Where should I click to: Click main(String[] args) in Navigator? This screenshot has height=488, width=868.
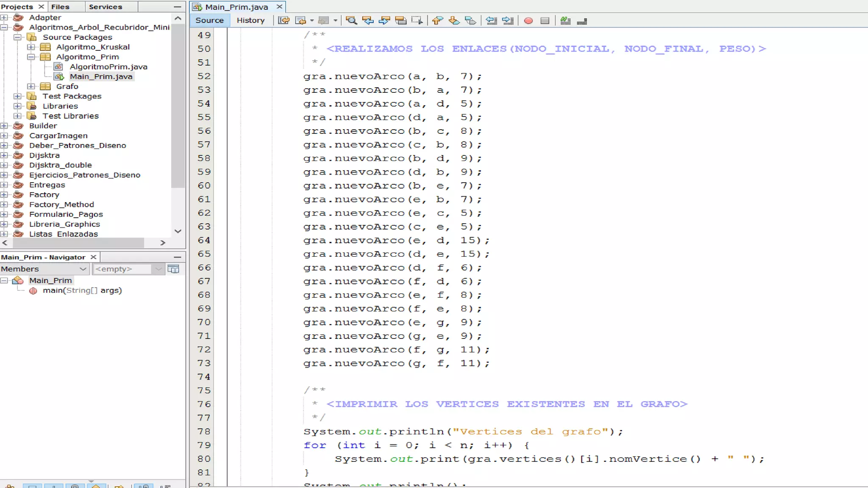[x=82, y=291]
